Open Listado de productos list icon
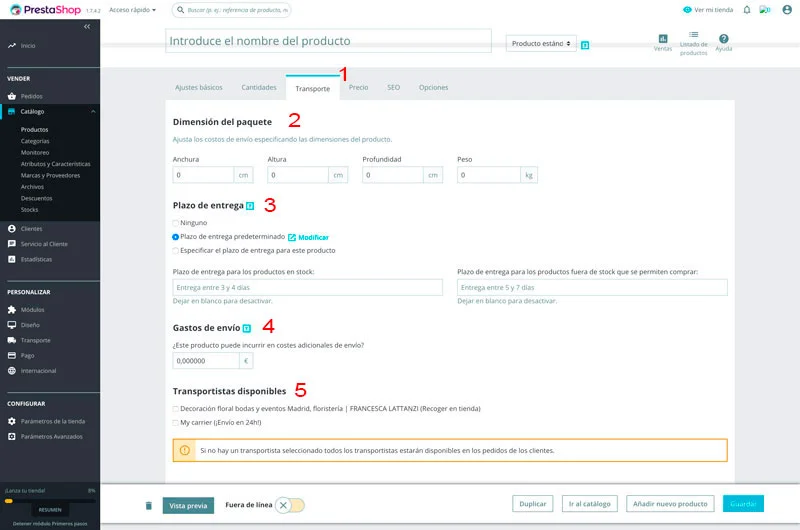This screenshot has width=800, height=530. tap(693, 35)
